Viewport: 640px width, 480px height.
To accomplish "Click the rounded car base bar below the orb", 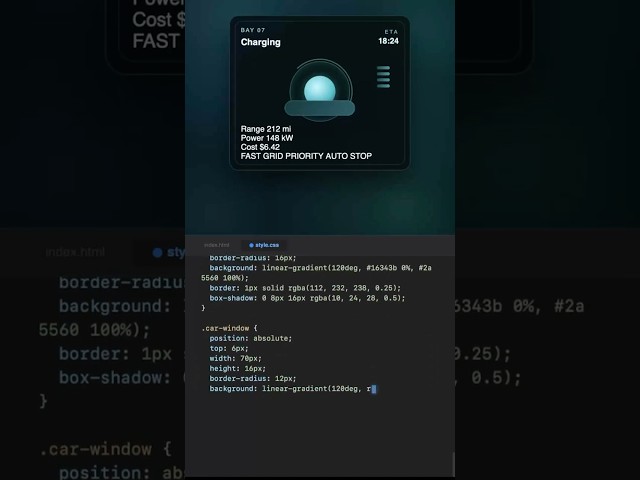I will click(320, 109).
